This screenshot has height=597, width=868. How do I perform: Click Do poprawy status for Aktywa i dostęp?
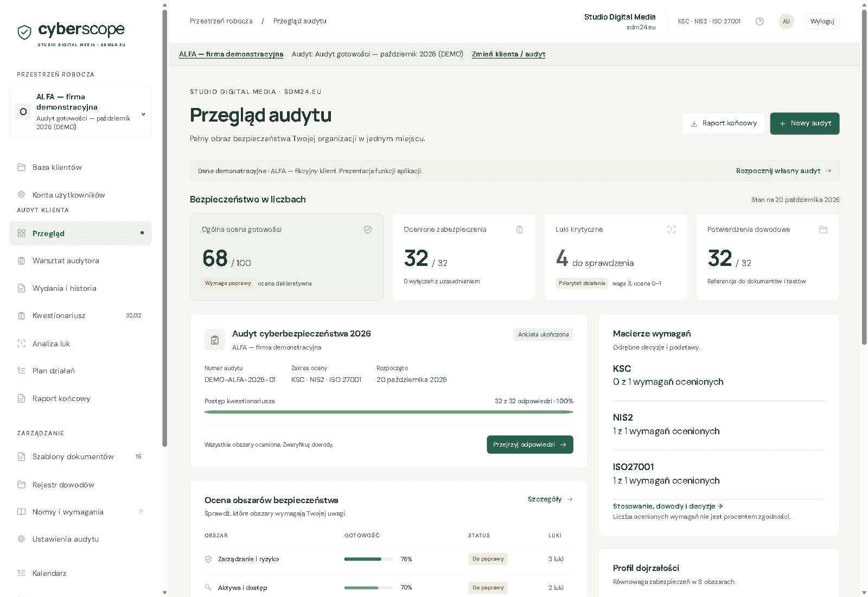coord(488,588)
